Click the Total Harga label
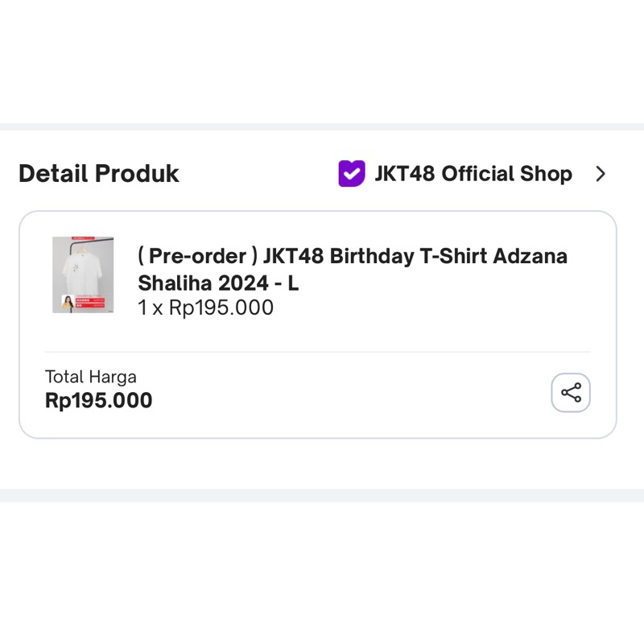The width and height of the screenshot is (644, 644). pyautogui.click(x=90, y=376)
